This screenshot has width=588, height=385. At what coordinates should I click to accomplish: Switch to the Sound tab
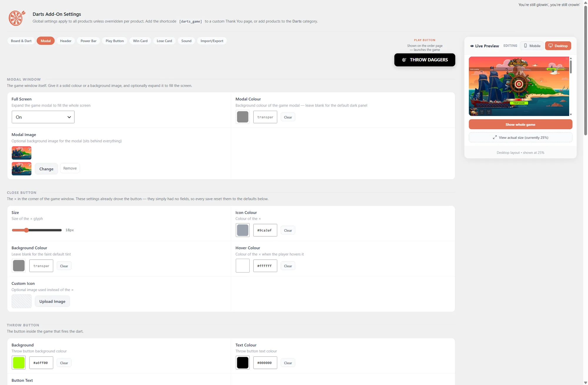tap(186, 41)
